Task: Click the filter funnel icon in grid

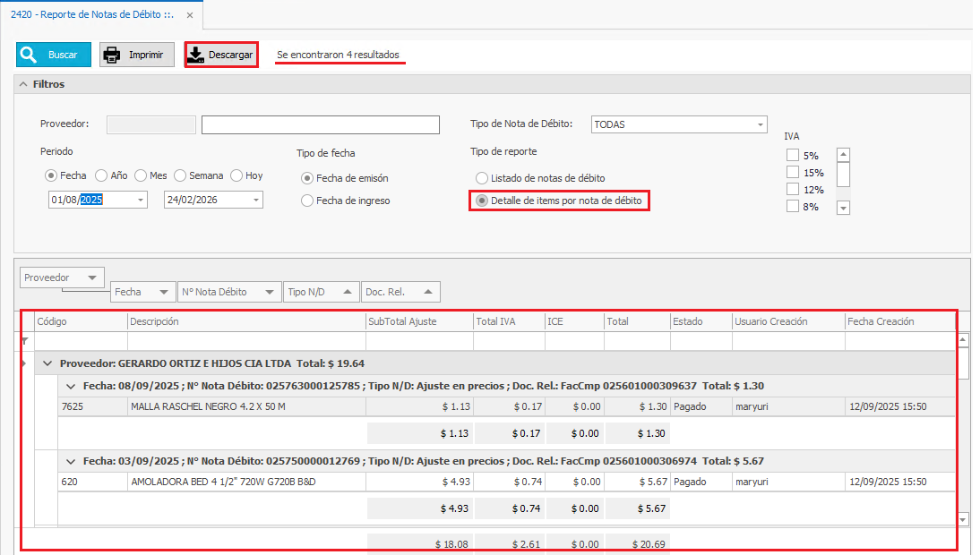Action: tap(25, 341)
